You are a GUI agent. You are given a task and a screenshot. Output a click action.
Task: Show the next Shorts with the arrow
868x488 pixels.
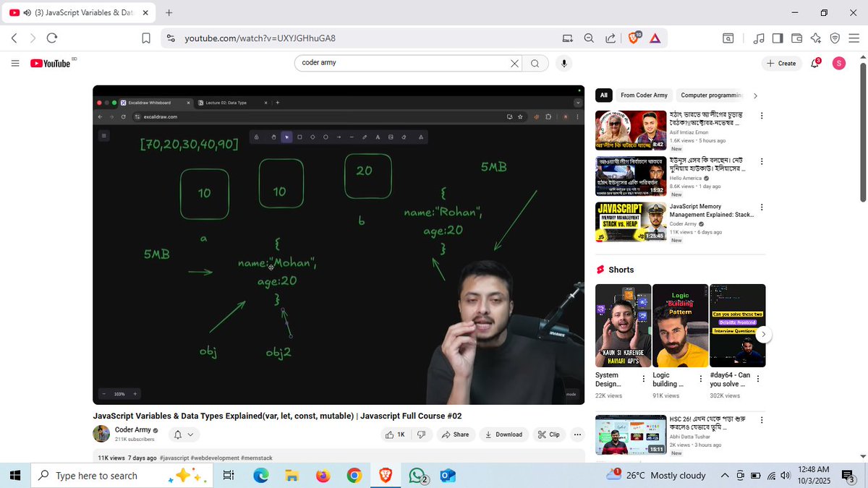click(763, 335)
